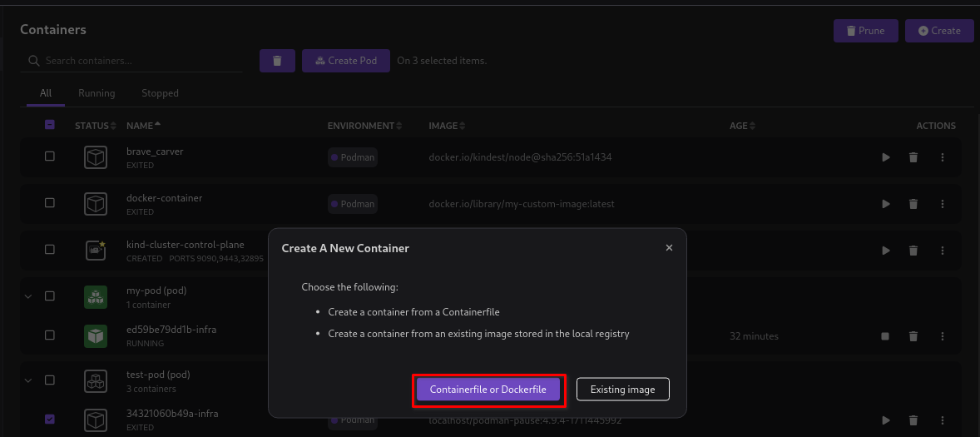
Task: Delete the docker-container container
Action: (x=913, y=204)
